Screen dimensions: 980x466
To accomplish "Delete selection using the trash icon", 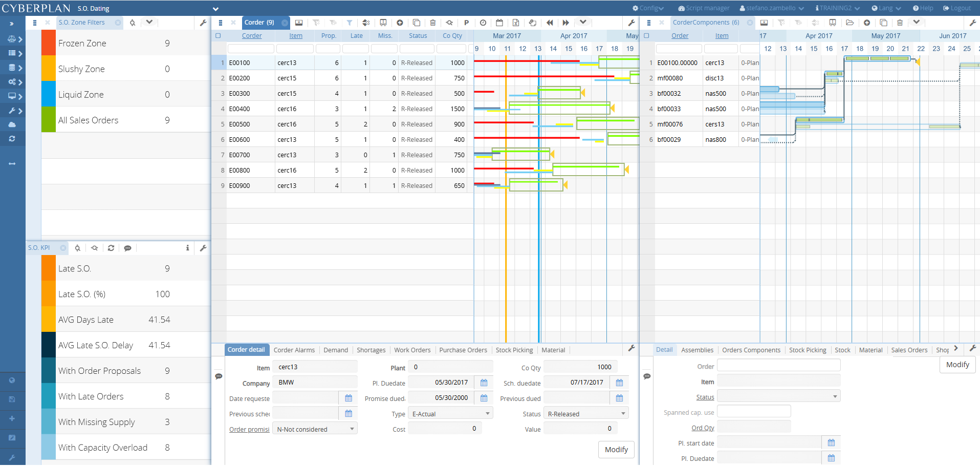I will tap(432, 23).
